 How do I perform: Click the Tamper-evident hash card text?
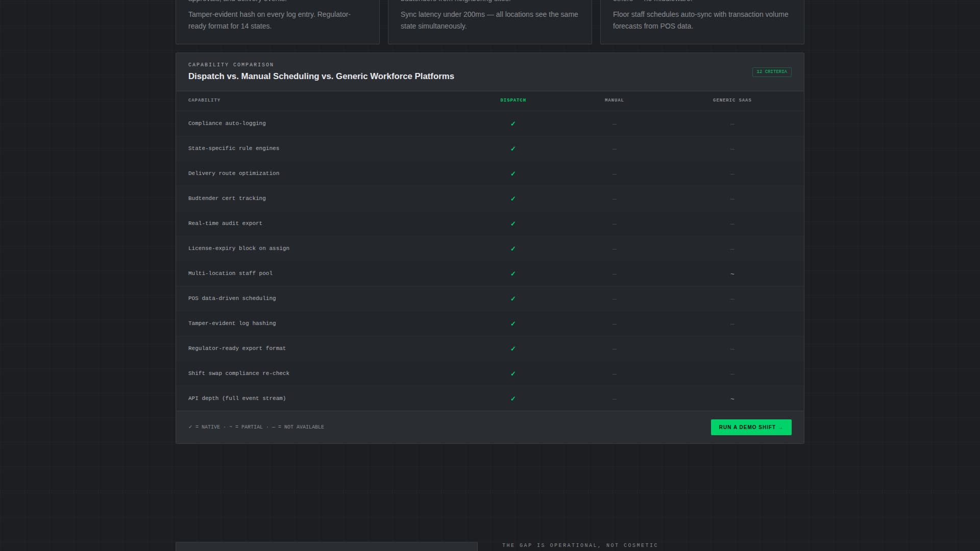(x=269, y=20)
